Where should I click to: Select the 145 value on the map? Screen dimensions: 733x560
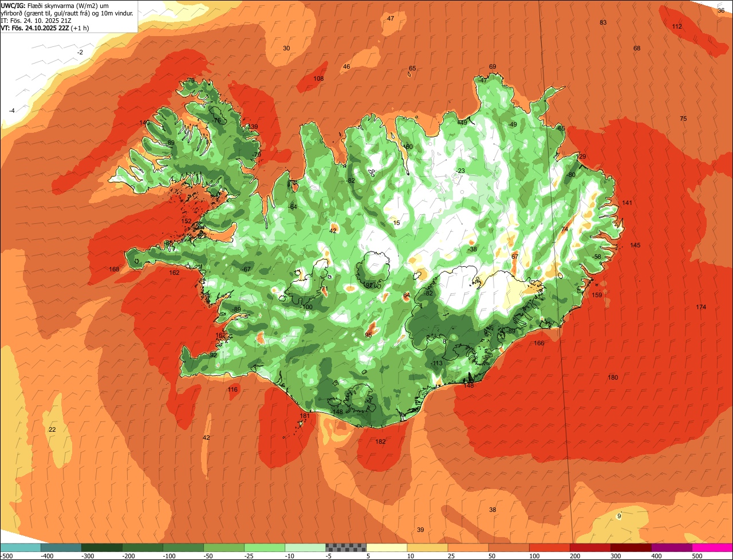click(635, 245)
